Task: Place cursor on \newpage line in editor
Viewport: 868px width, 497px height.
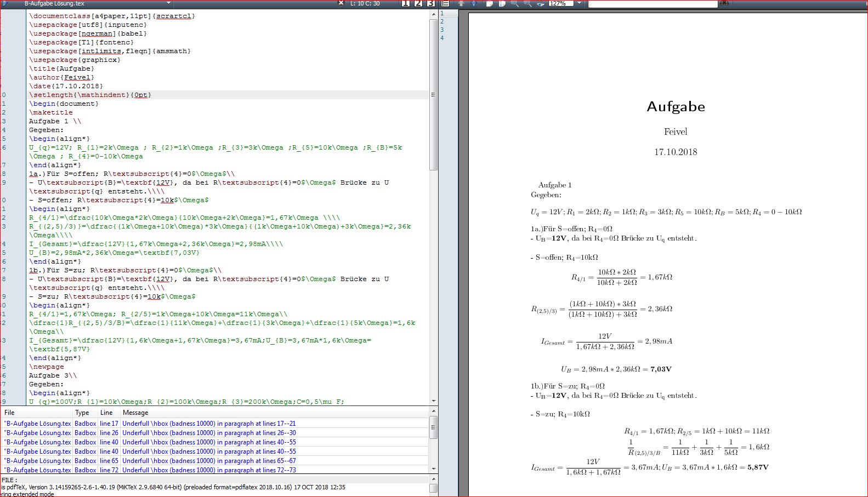Action: [46, 367]
